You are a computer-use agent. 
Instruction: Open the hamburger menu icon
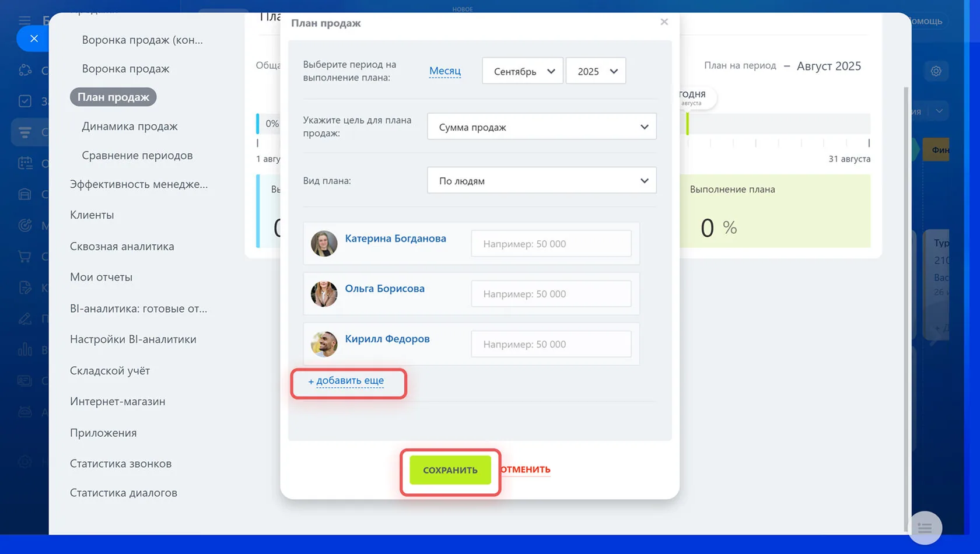point(24,20)
